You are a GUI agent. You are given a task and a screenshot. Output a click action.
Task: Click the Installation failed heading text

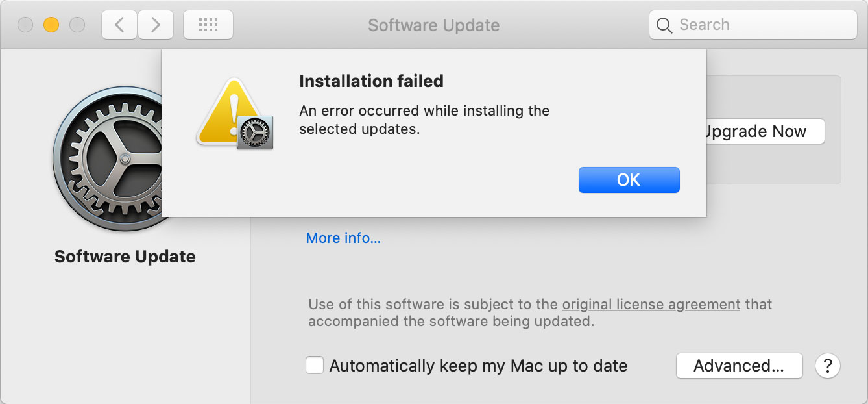tap(371, 81)
